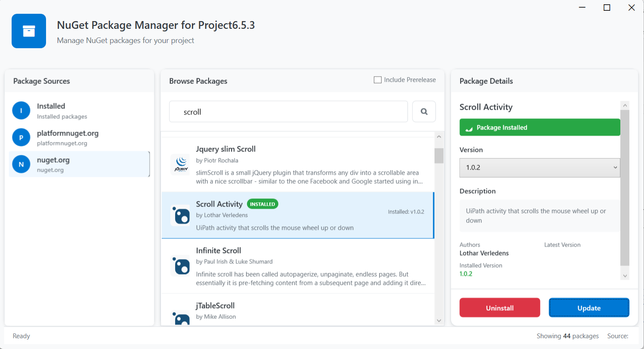Select the Installed package source
This screenshot has height=349, width=644.
(79, 111)
